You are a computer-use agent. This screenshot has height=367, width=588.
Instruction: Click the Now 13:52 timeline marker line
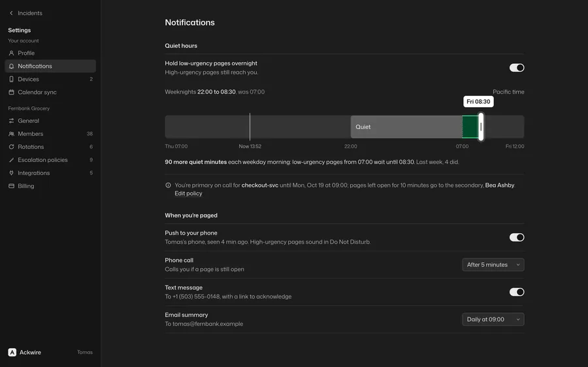pos(250,127)
